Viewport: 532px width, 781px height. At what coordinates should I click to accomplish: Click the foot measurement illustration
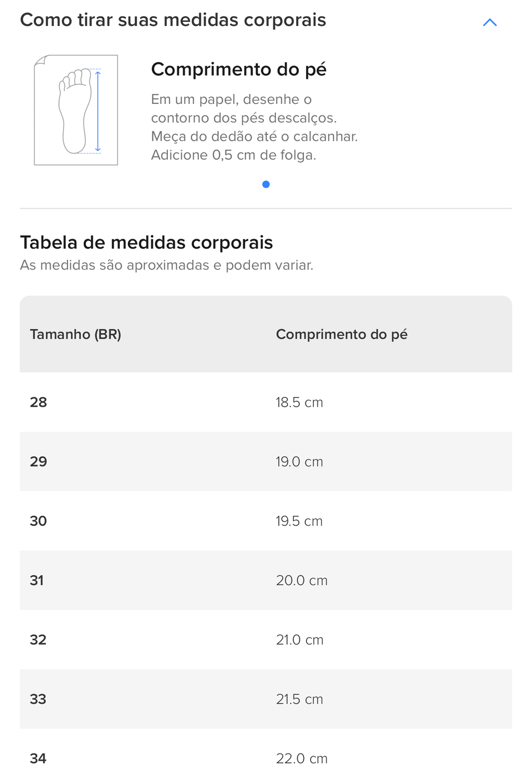click(x=76, y=110)
